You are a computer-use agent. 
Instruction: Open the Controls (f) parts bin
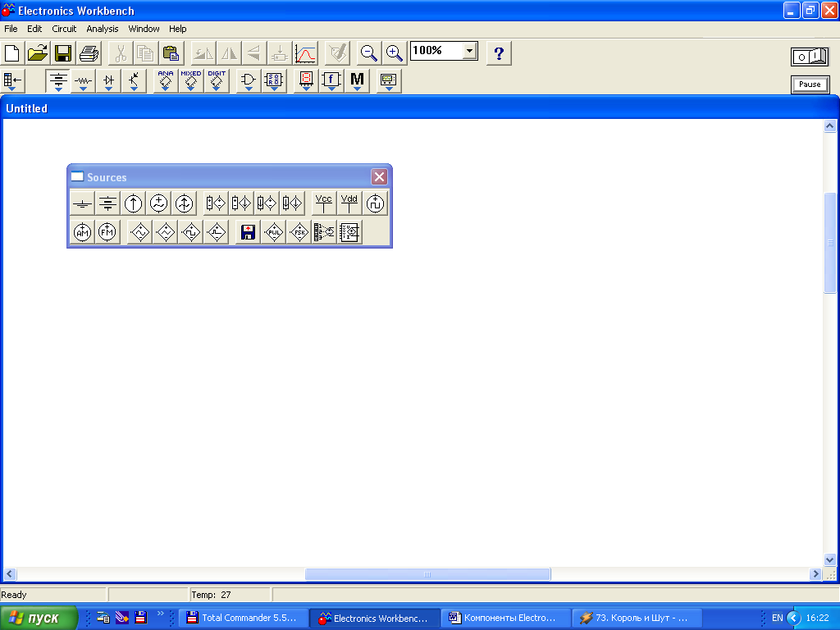(x=331, y=81)
